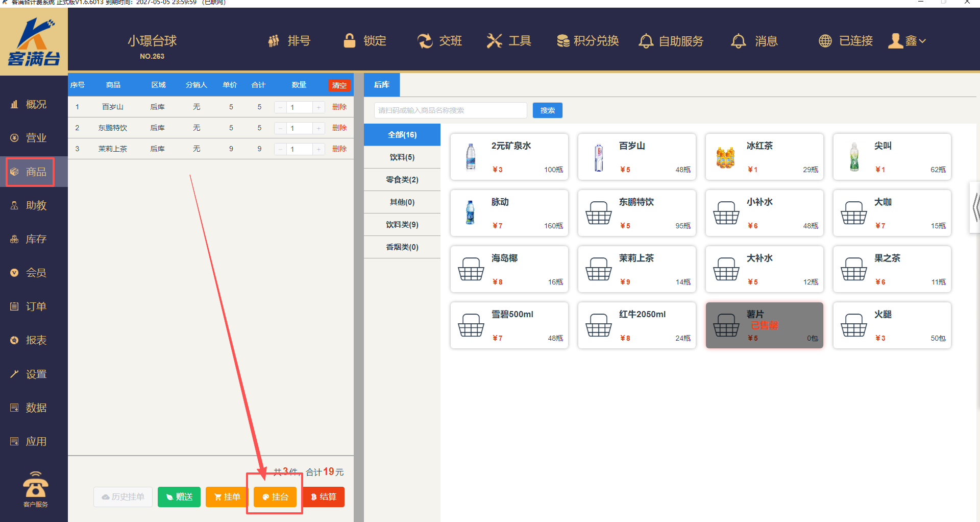Add 冰红茶 product card to order
980x522 pixels.
click(x=764, y=157)
